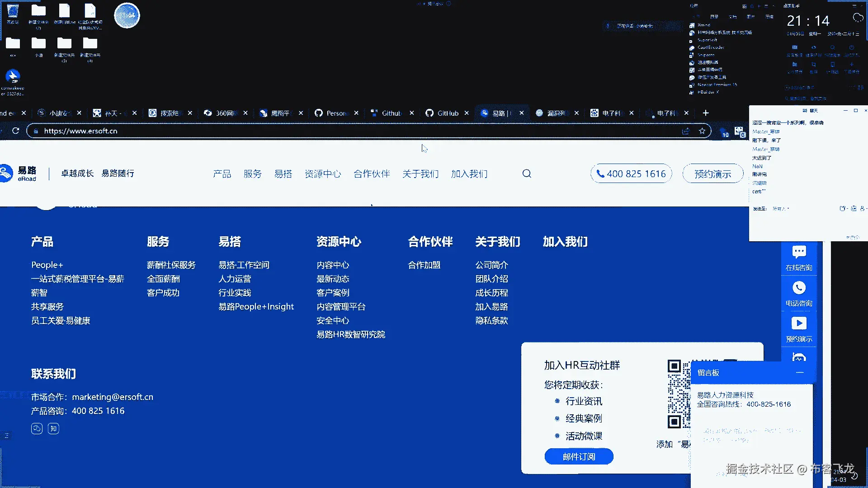Click the 预约演示 play icon in sidebar
The image size is (868, 488).
click(x=799, y=324)
